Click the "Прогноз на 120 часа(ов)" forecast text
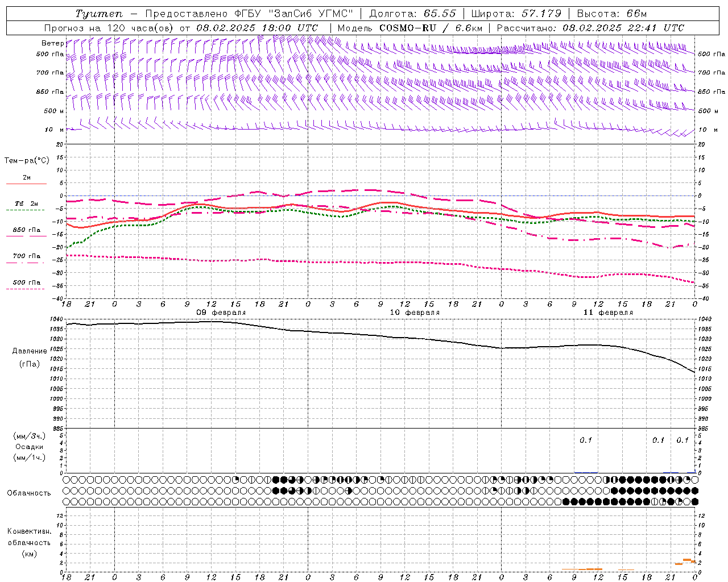The width and height of the screenshot is (728, 582). [x=109, y=28]
